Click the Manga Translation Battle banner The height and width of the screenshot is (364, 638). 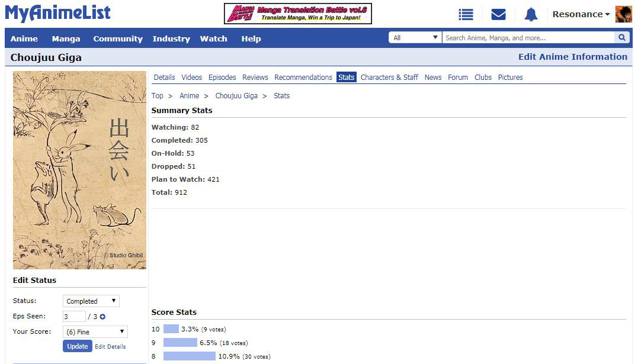coord(298,14)
